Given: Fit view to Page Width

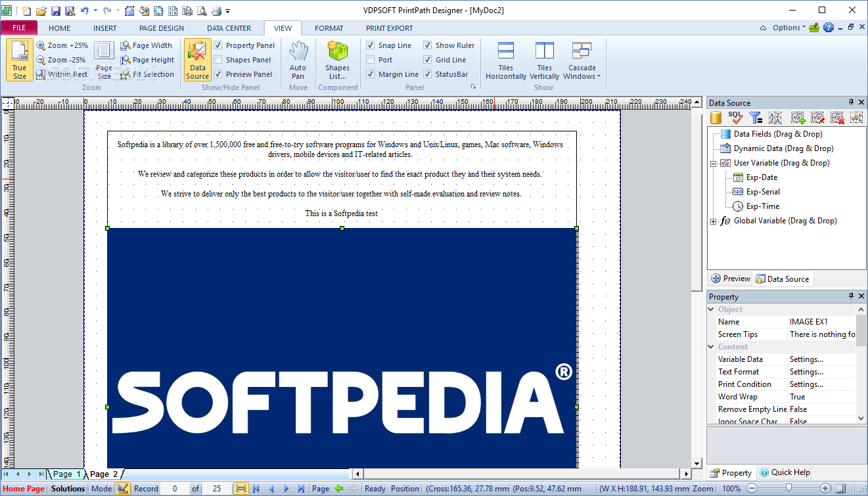Looking at the screenshot, I should click(x=146, y=45).
